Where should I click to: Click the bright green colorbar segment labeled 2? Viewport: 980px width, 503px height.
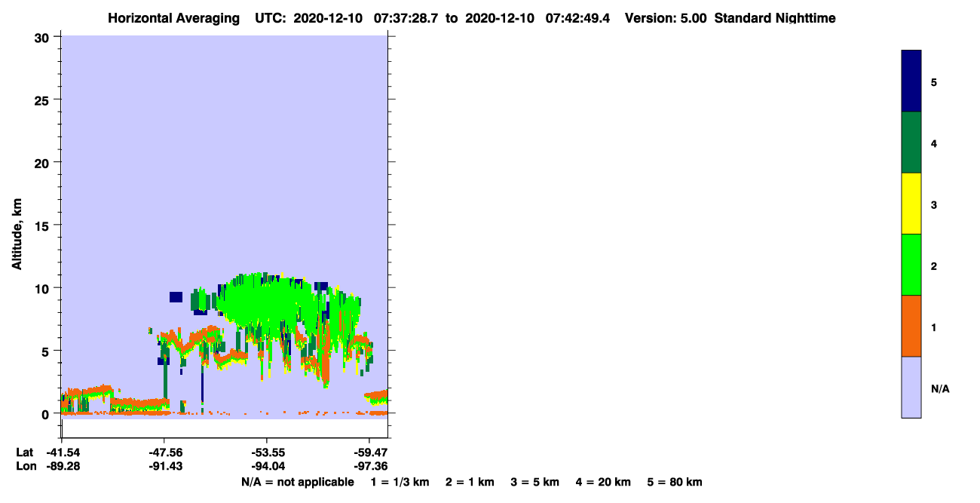(911, 265)
